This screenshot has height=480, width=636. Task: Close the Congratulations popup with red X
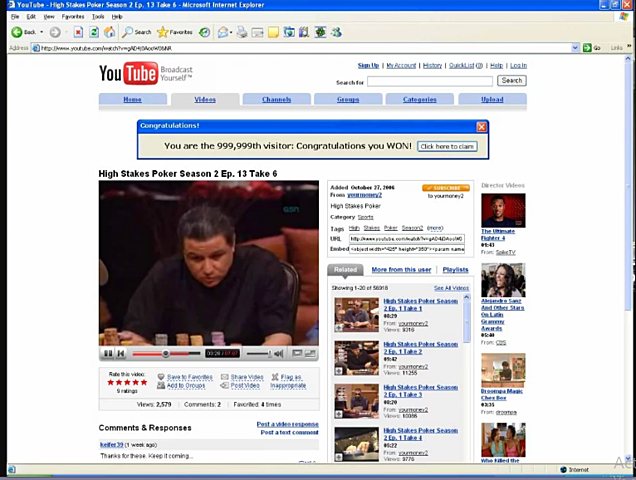(481, 127)
